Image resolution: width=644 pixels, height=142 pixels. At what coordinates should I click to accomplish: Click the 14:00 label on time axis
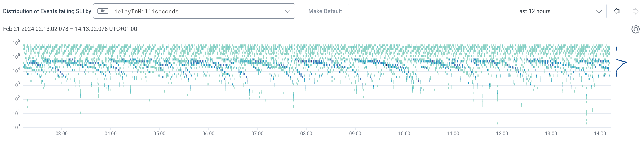click(600, 134)
